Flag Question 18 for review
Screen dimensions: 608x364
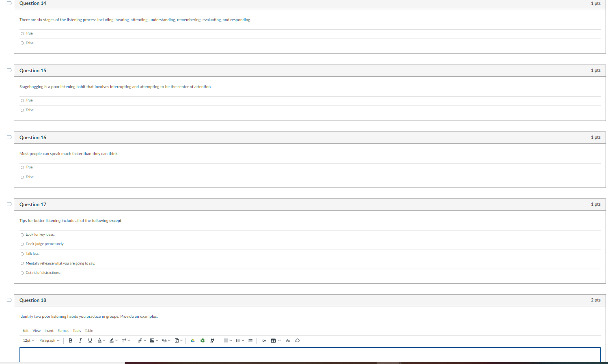coord(9,300)
